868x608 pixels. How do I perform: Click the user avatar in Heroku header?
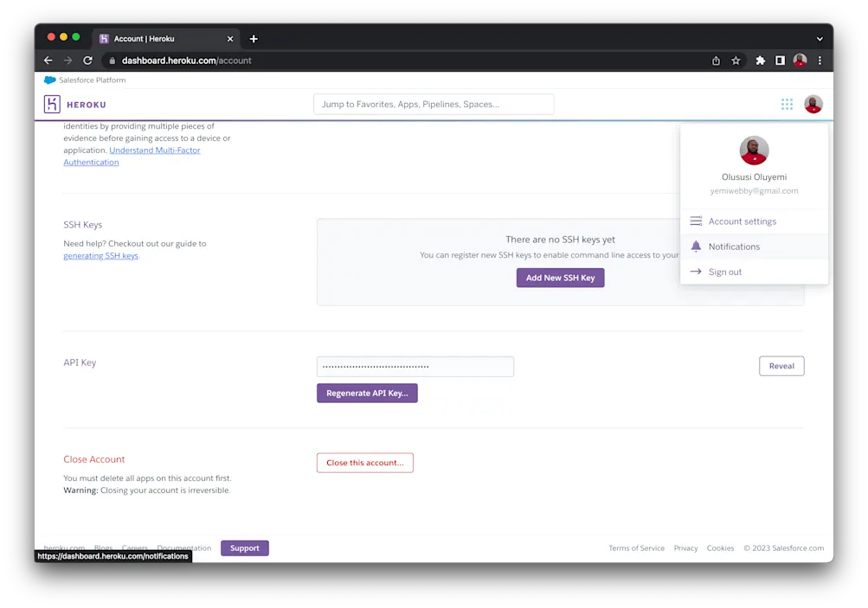tap(813, 104)
